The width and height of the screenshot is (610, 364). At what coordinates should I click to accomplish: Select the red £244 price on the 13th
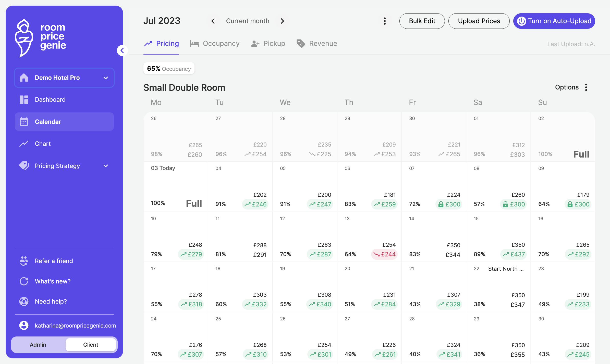pyautogui.click(x=384, y=254)
